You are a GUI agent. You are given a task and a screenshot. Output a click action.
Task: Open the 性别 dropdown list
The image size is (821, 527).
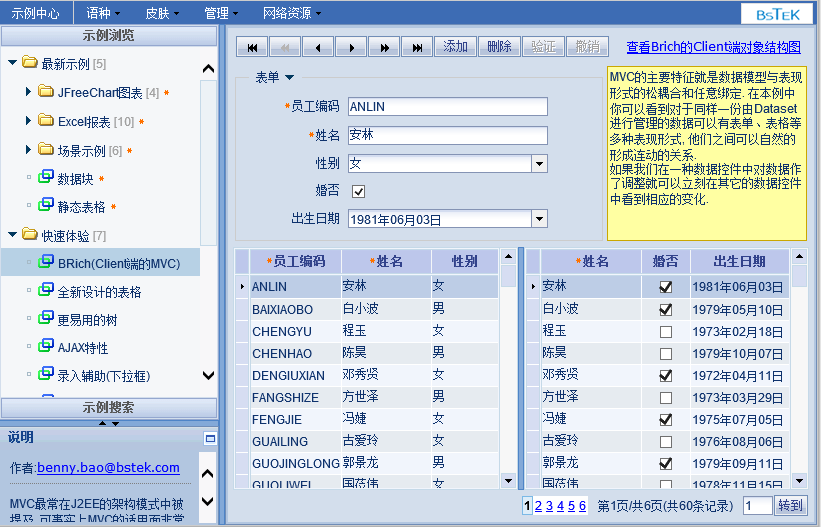pos(539,163)
